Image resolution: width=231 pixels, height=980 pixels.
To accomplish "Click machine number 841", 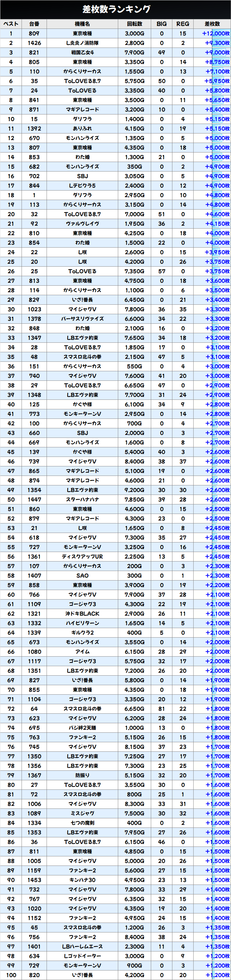I will point(34,100).
